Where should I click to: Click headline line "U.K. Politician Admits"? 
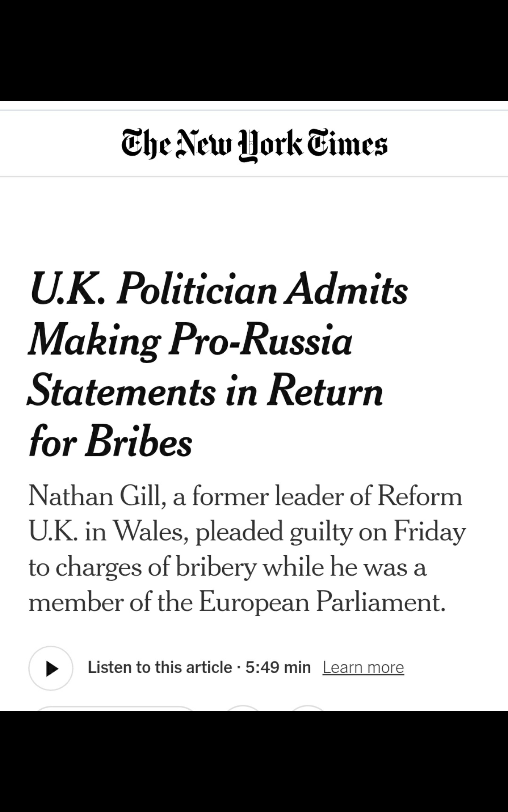(x=218, y=289)
